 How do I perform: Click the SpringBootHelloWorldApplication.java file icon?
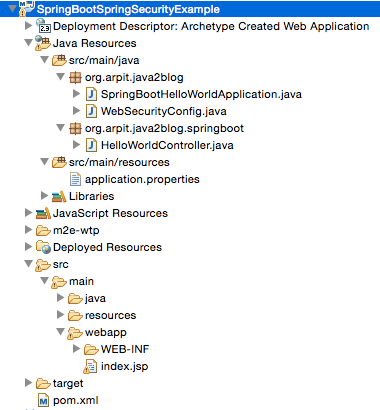pyautogui.click(x=91, y=94)
